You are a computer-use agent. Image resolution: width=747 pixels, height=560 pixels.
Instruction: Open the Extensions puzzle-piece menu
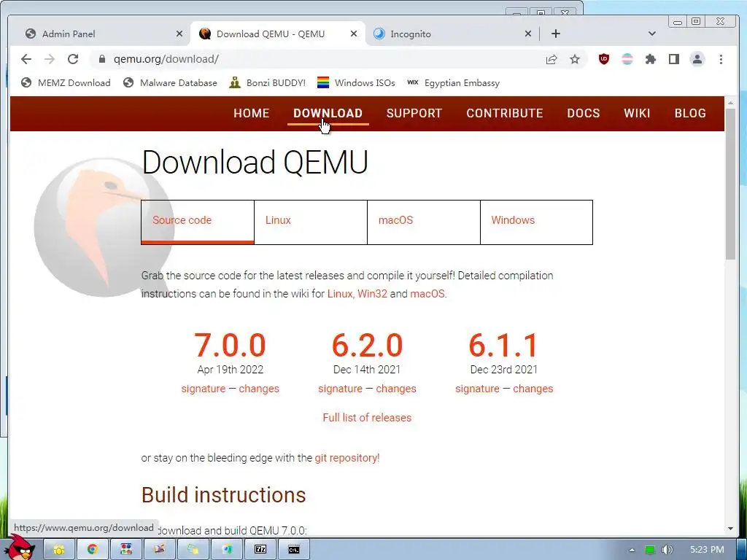(x=650, y=59)
